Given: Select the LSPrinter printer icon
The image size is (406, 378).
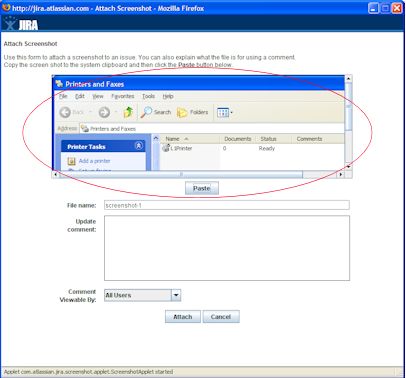Looking at the screenshot, I should (x=166, y=148).
